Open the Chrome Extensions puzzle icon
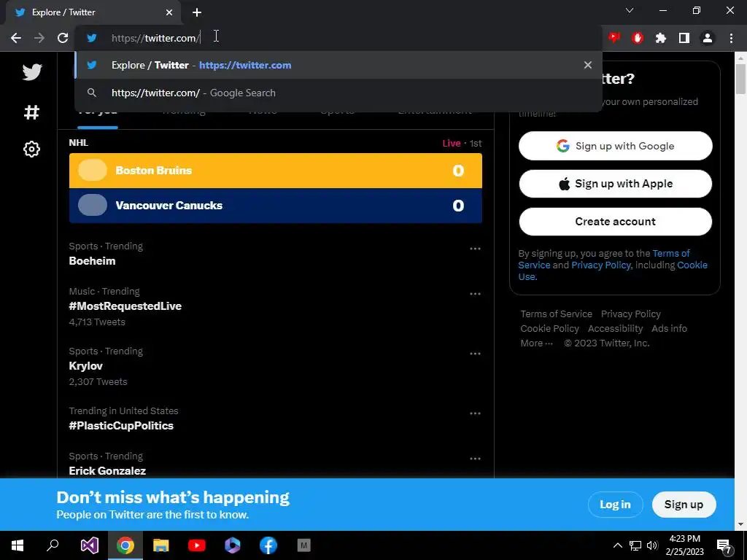The width and height of the screenshot is (747, 560). [x=661, y=38]
